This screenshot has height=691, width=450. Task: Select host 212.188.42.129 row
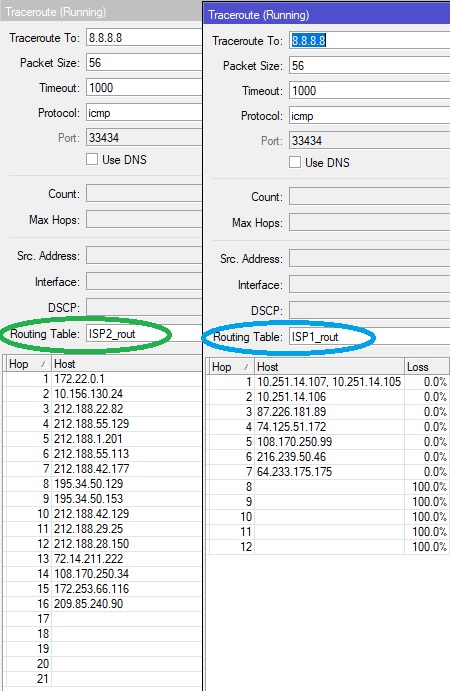pos(102,513)
